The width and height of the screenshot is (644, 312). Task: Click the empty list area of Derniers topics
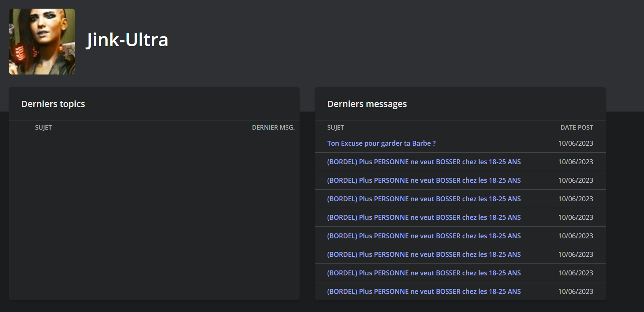coord(154,214)
